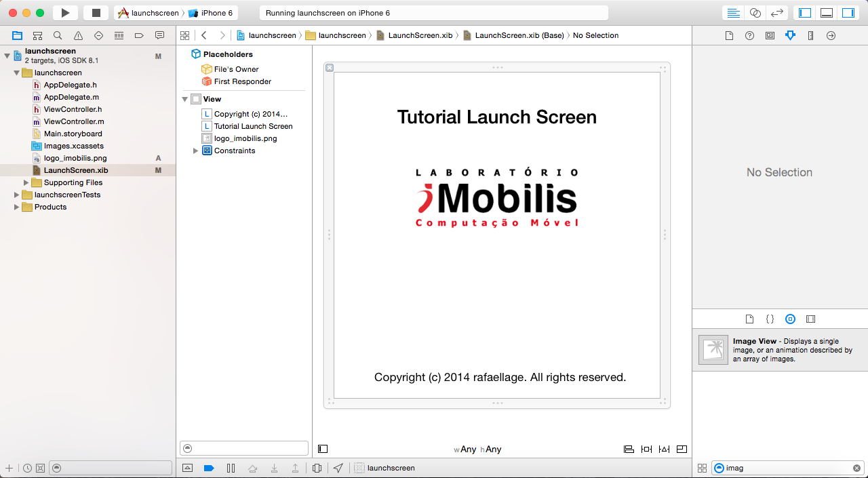Clear the library search field
Screen dimensions: 868x478
pos(856,468)
